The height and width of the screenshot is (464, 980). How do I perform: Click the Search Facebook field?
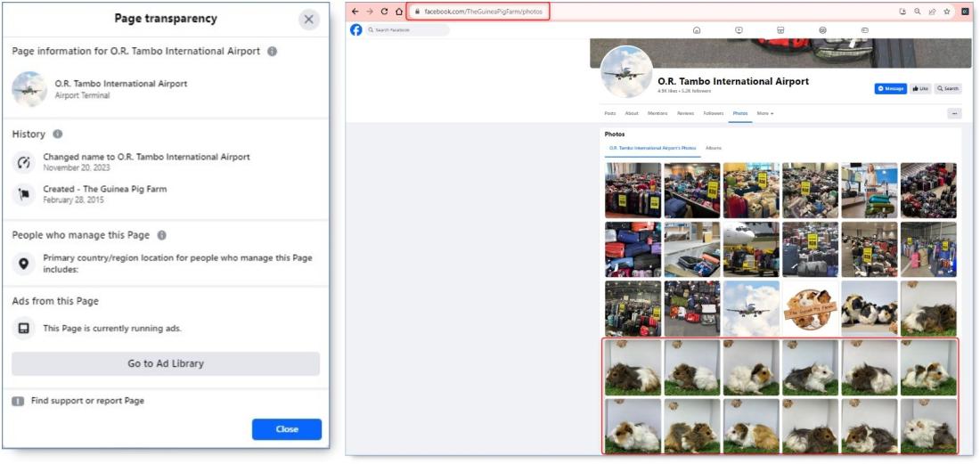pos(407,30)
